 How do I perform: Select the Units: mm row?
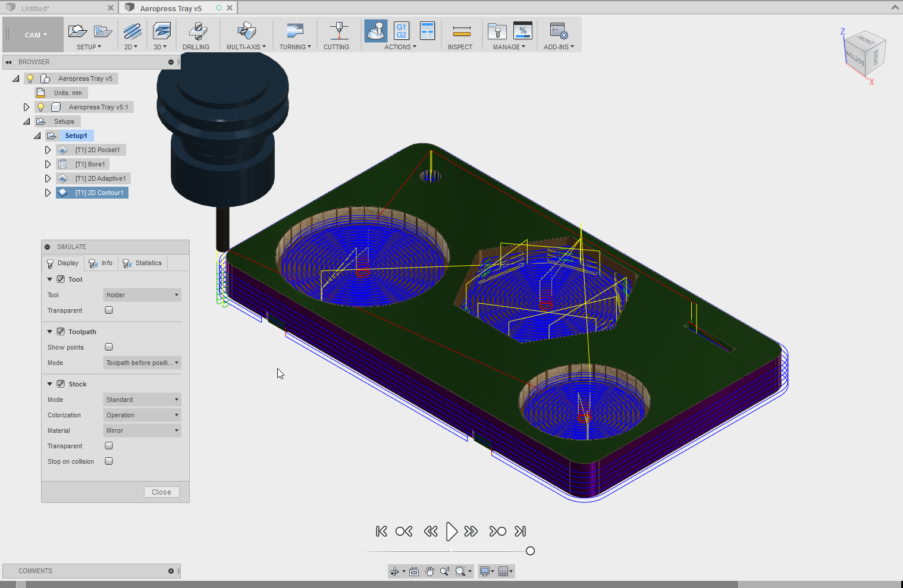(61, 93)
